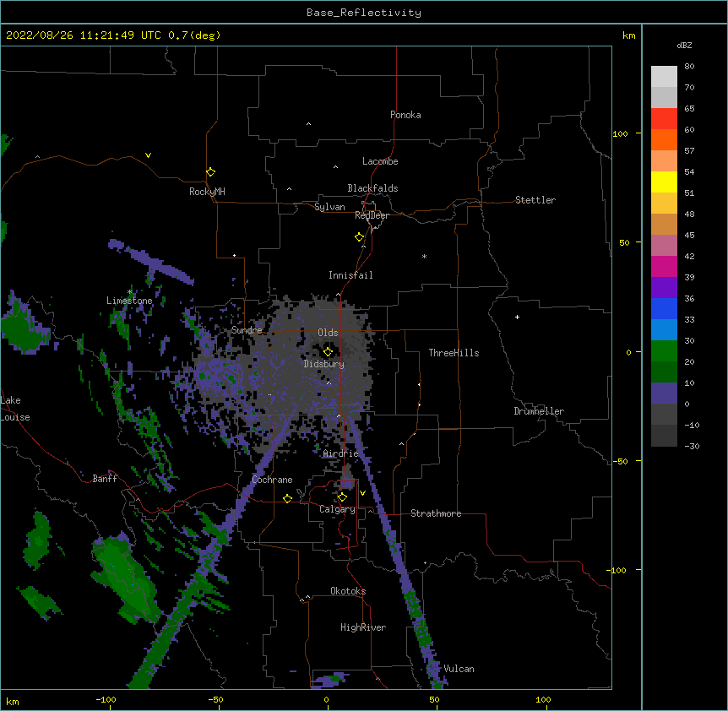Click the yellow V marker northeast of Calgary
Viewport: 728px width, 711px height.
click(362, 493)
